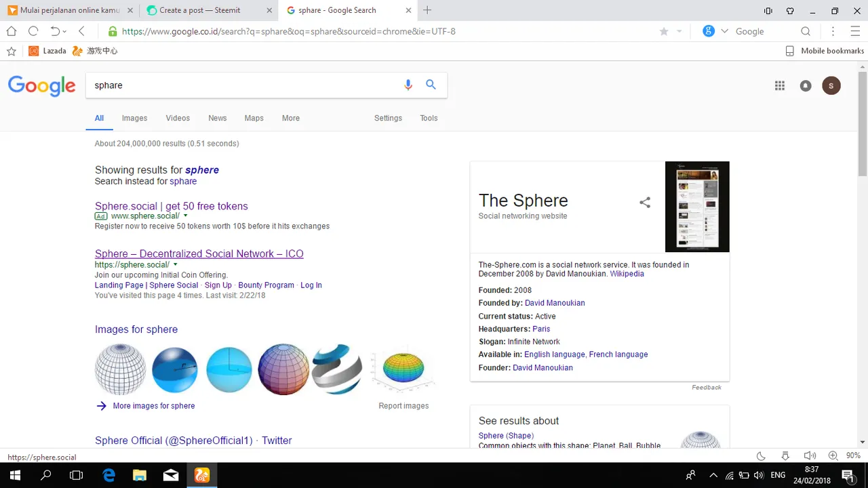Open Sphere Official Twitter result
This screenshot has height=488, width=868.
(193, 441)
